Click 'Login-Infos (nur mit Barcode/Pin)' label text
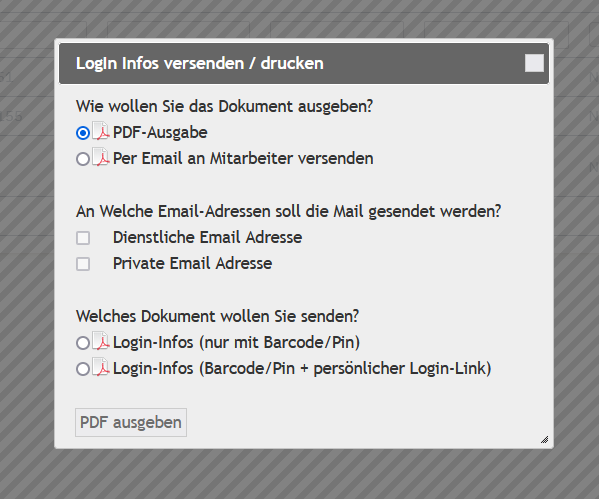The width and height of the screenshot is (599, 499). [236, 342]
